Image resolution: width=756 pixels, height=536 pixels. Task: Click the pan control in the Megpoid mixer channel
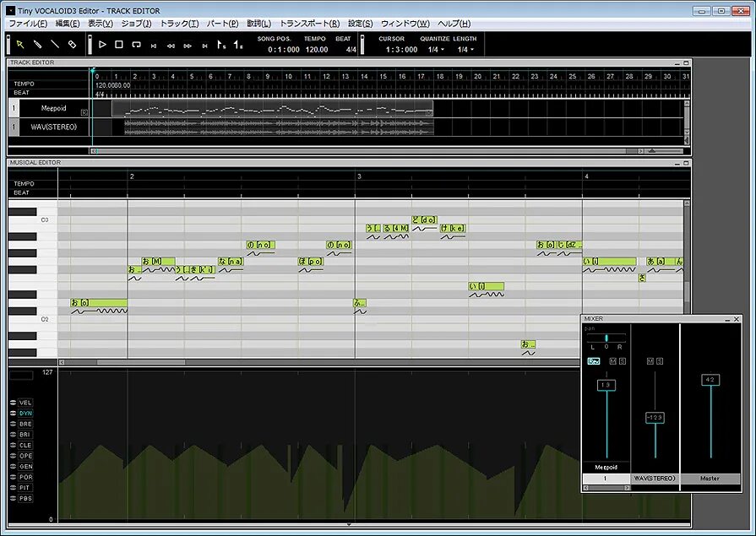click(x=606, y=338)
